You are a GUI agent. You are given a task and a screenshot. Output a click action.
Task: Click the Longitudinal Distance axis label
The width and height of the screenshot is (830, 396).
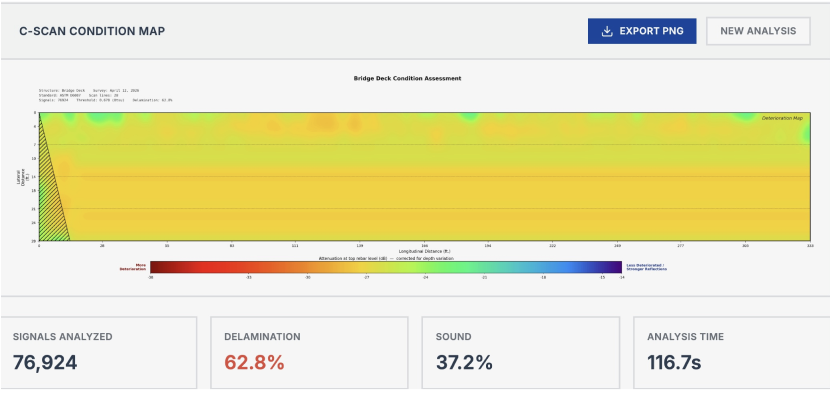coord(425,251)
